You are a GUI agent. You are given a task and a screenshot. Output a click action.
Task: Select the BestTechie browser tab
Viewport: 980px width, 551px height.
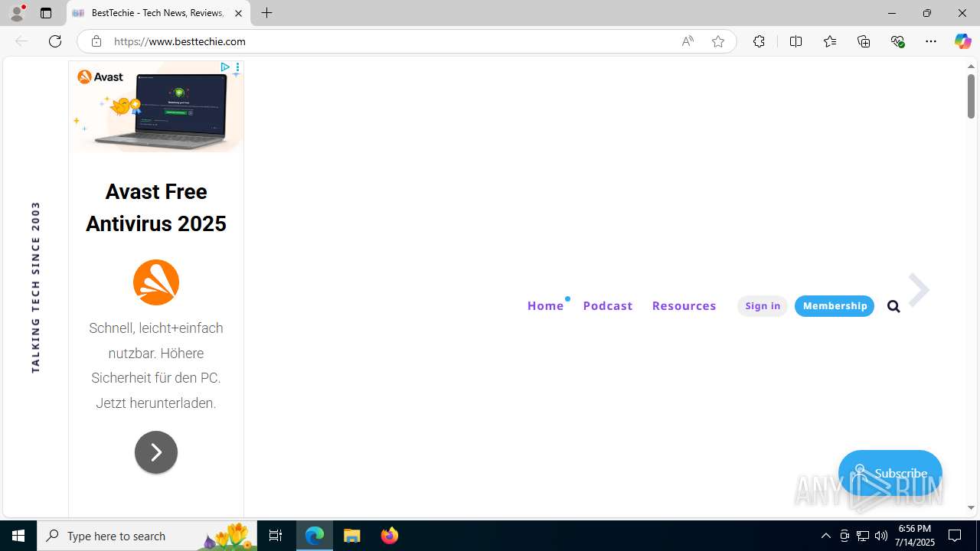[x=158, y=13]
